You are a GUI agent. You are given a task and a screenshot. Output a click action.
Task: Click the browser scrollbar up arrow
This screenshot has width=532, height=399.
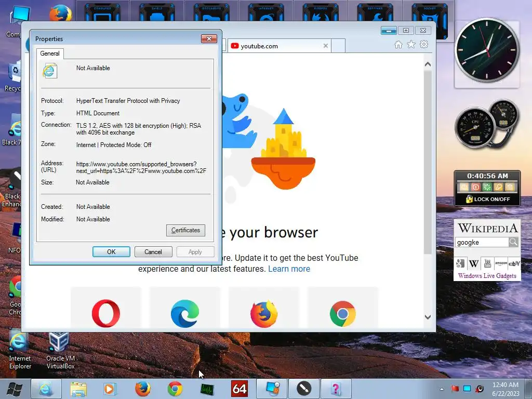[x=428, y=64]
